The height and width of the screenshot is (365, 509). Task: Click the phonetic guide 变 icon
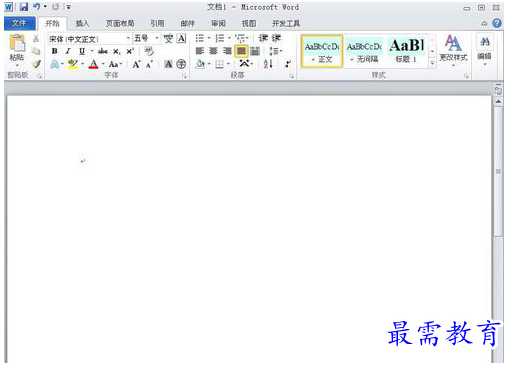tap(168, 39)
